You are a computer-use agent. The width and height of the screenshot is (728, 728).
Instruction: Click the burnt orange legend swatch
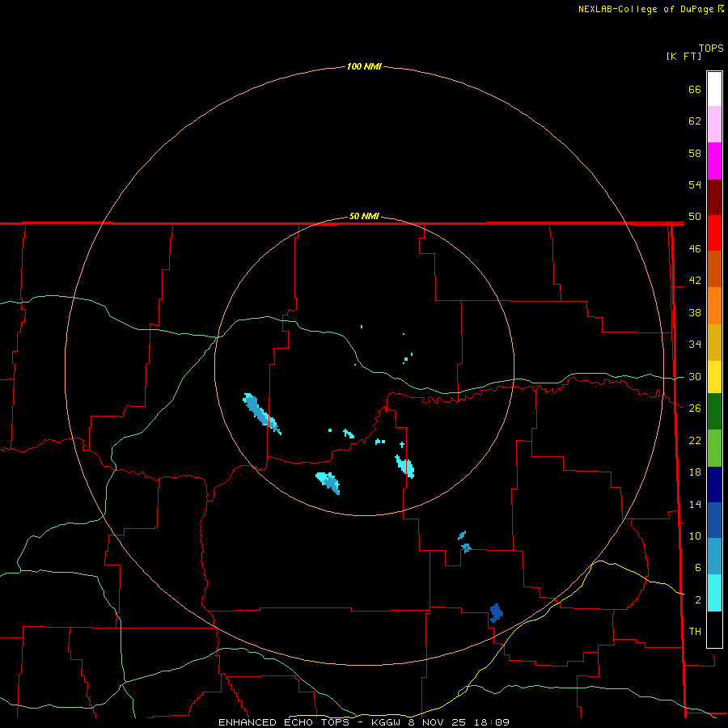[714, 269]
